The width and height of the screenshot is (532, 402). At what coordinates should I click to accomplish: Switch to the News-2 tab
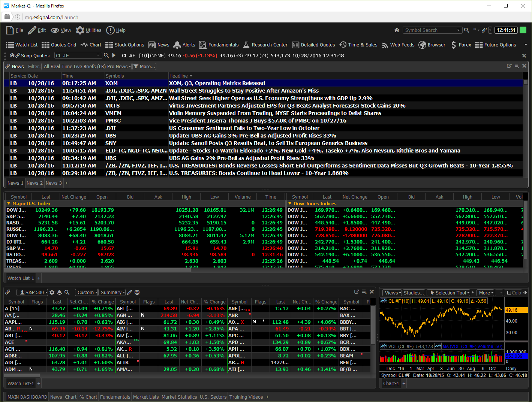pos(34,183)
